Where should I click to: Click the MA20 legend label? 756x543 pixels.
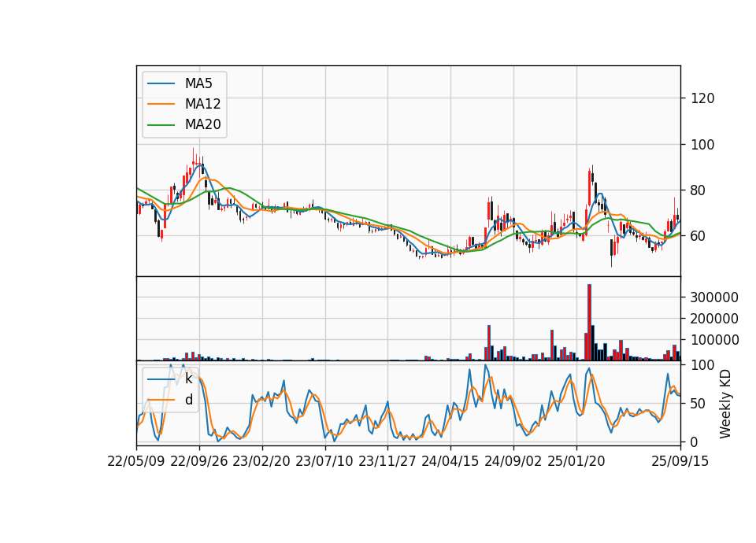pyautogui.click(x=202, y=125)
